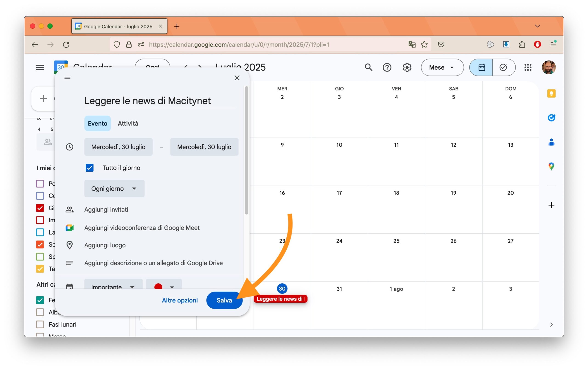Screen dimensions: 588x369
Task: Open the Google Calendar search icon
Action: coord(368,67)
